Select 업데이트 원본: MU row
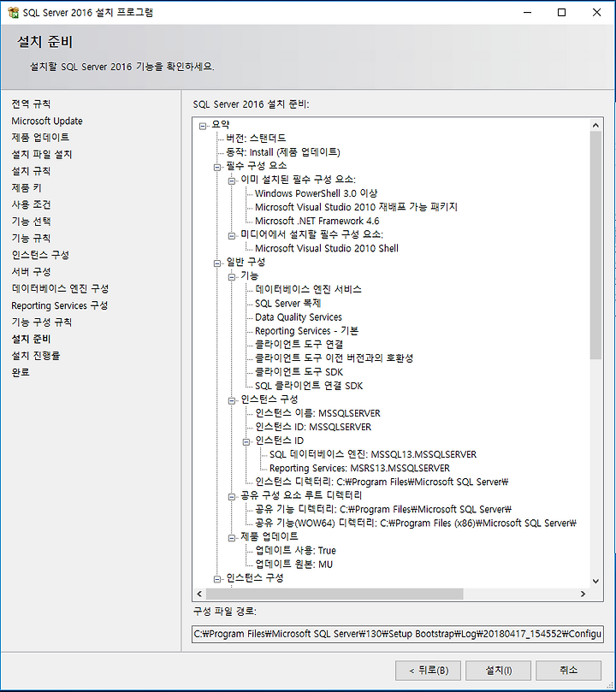Viewport: 616px width, 692px height. tap(293, 565)
